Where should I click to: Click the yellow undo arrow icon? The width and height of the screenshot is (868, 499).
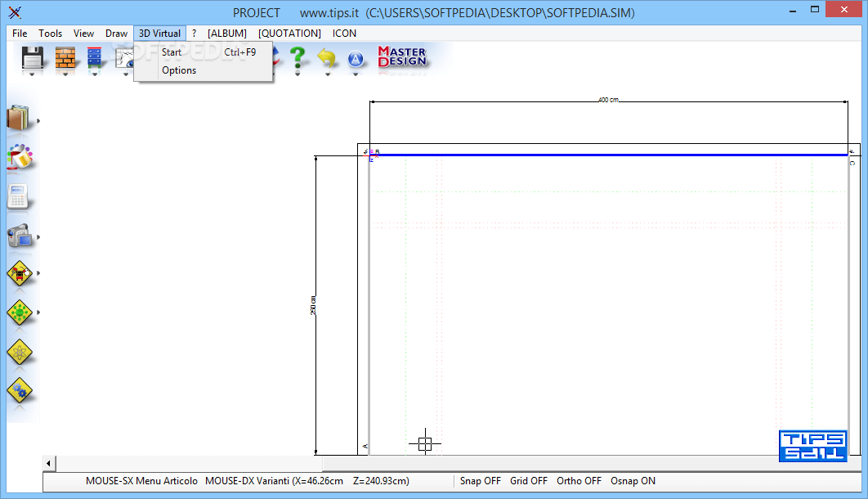(327, 57)
